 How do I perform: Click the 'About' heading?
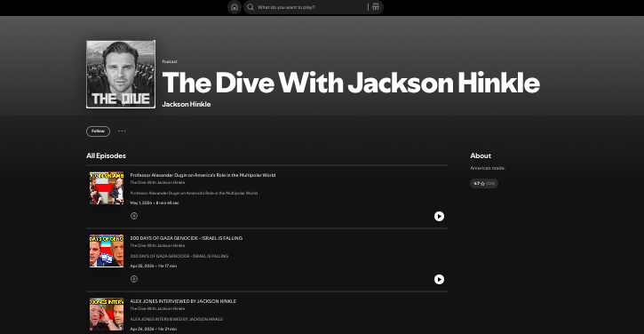click(481, 155)
